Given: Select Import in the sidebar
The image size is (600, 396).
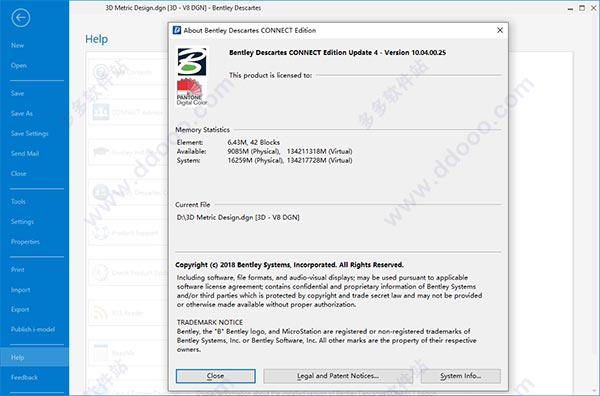Looking at the screenshot, I should (20, 290).
